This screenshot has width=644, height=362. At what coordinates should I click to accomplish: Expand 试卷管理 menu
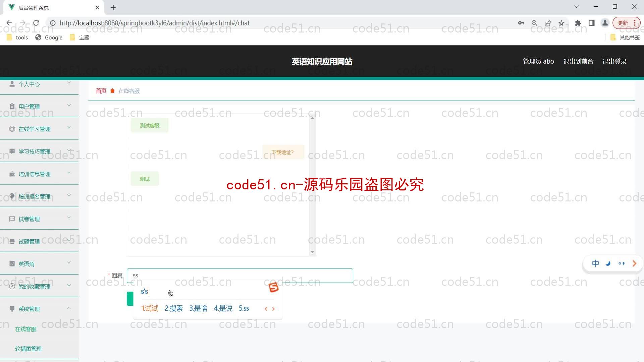coord(39,219)
